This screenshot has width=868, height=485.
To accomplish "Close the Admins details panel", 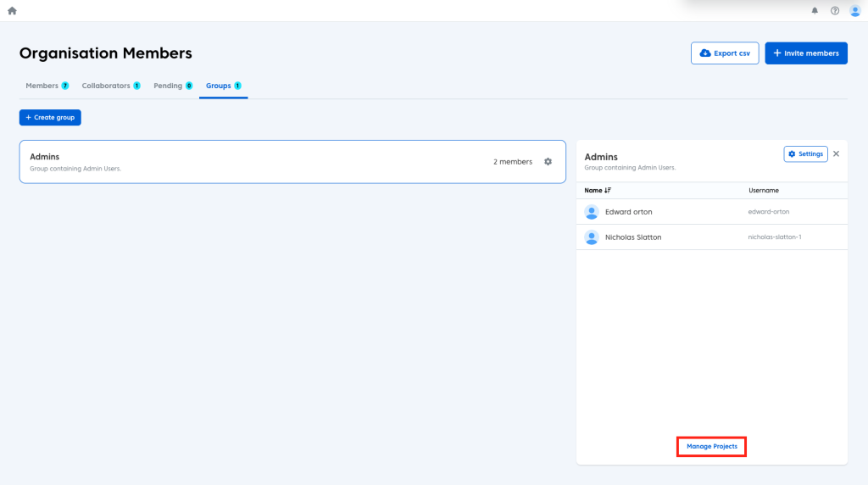I will [x=836, y=153].
